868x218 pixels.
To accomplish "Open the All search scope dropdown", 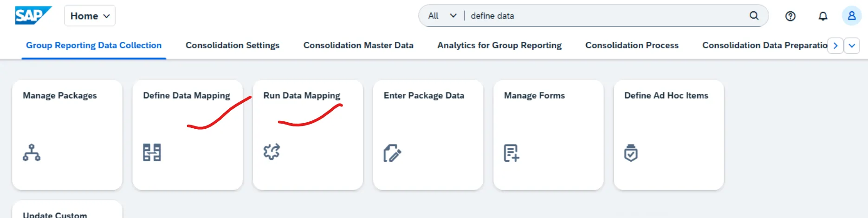I will 442,16.
